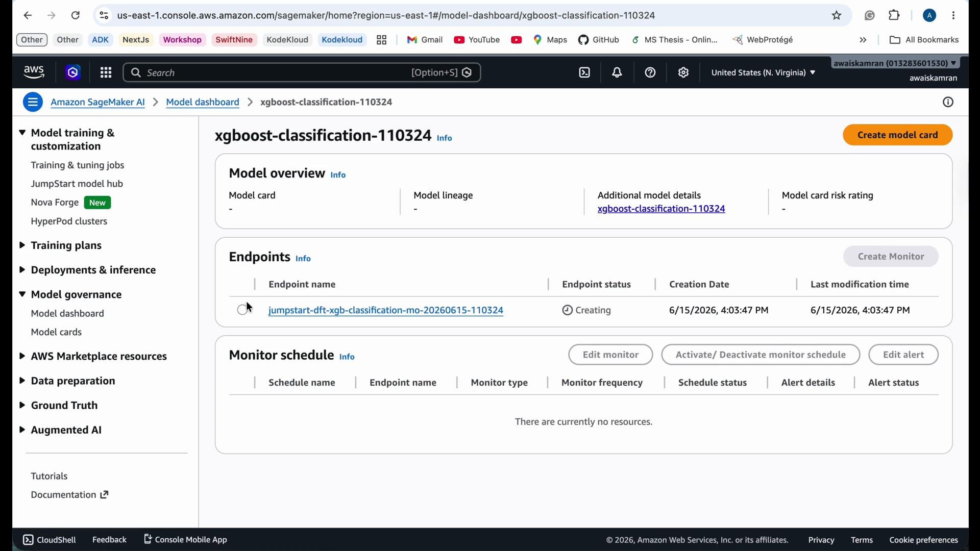Collapse the Model governance section
Viewport: 980px width, 551px height.
tap(22, 295)
